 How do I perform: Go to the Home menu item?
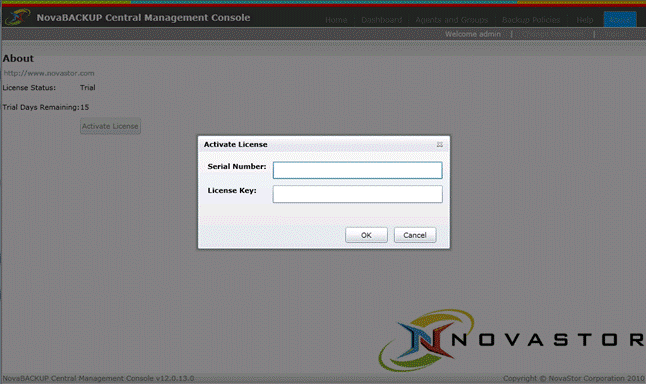(x=336, y=20)
